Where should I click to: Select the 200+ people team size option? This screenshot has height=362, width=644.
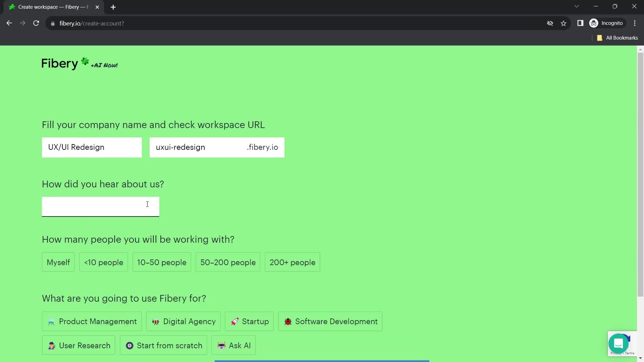tap(292, 262)
